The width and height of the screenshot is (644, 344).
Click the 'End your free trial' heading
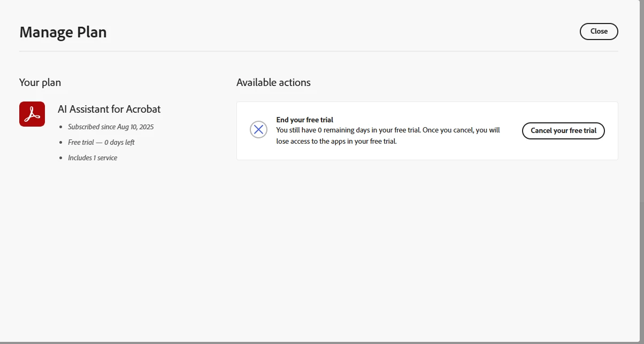pyautogui.click(x=305, y=120)
